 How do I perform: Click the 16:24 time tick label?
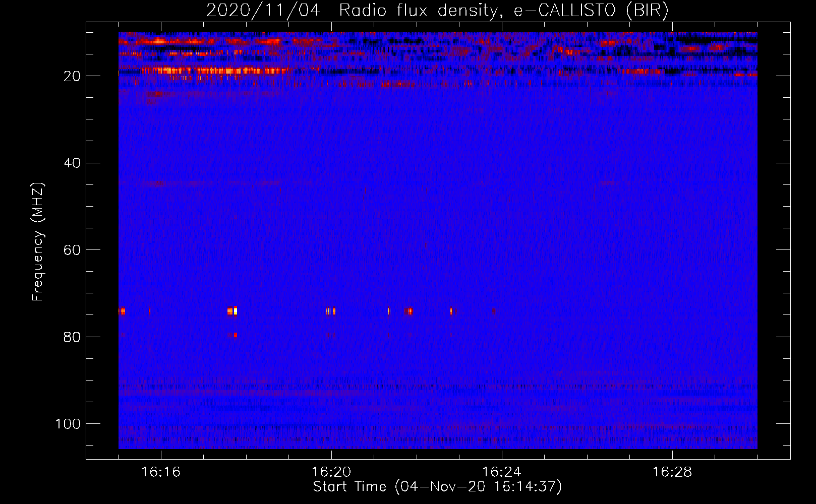(x=502, y=472)
